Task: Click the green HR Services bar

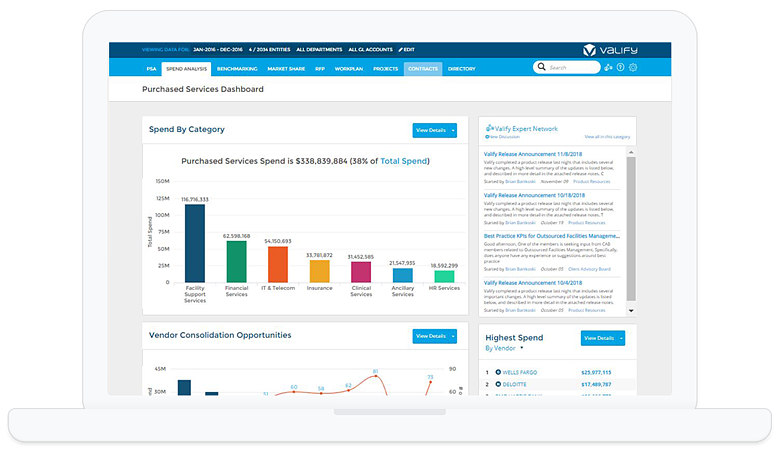Action: 444,277
